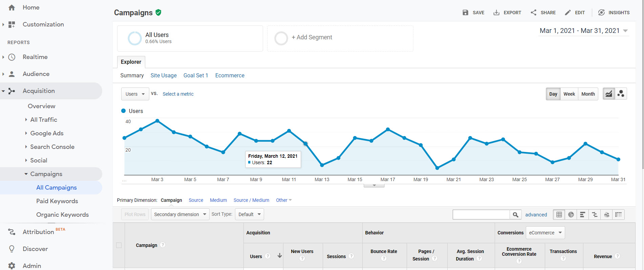The image size is (644, 270).
Task: Open the date range picker
Action: pyautogui.click(x=584, y=31)
